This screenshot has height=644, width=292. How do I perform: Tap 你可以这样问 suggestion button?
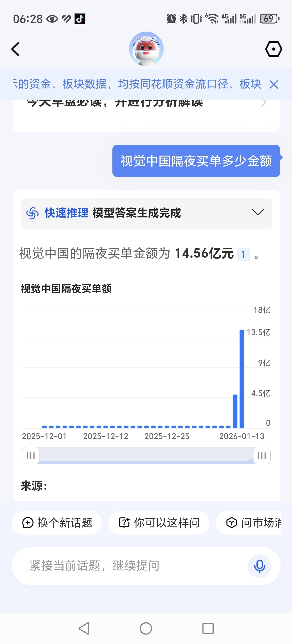tap(159, 523)
